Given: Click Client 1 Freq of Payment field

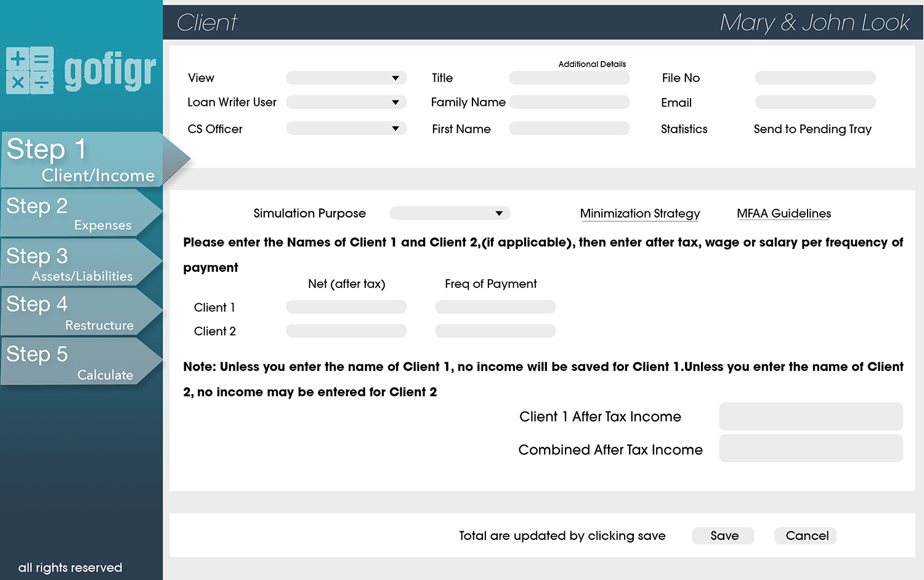Looking at the screenshot, I should click(x=495, y=307).
